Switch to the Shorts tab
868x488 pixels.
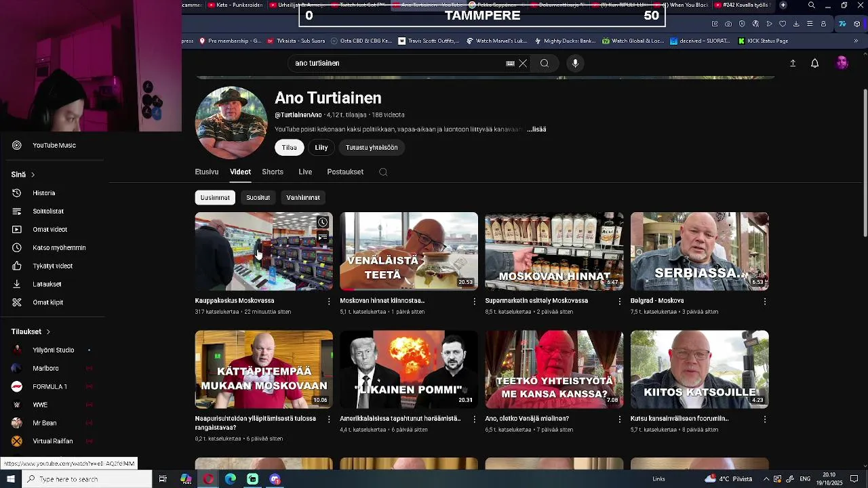273,172
